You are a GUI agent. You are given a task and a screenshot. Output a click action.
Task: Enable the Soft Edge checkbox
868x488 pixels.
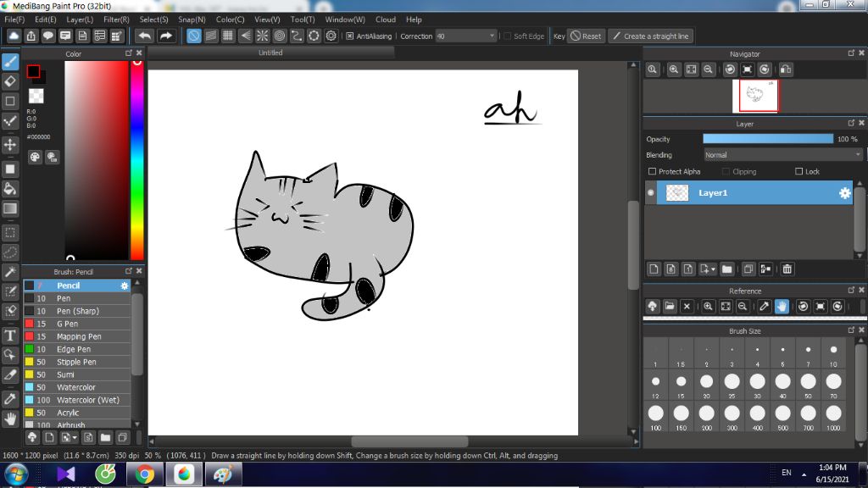[x=507, y=36]
